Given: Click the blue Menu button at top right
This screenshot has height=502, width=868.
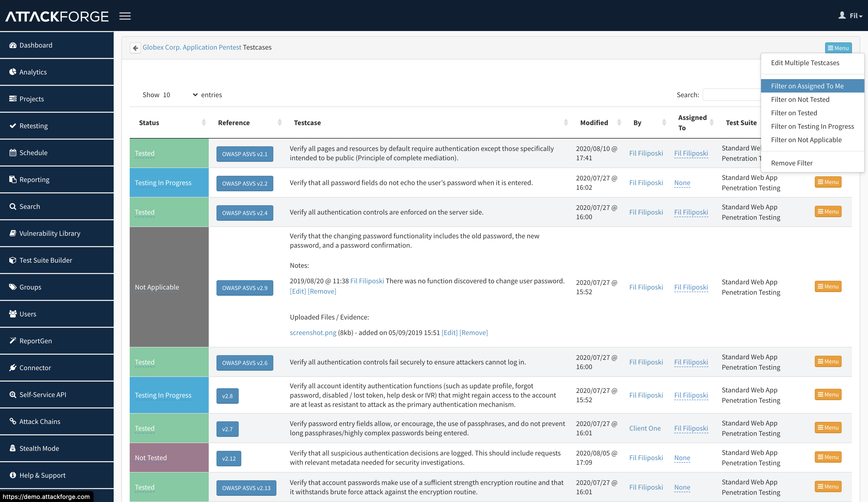Looking at the screenshot, I should click(x=838, y=48).
